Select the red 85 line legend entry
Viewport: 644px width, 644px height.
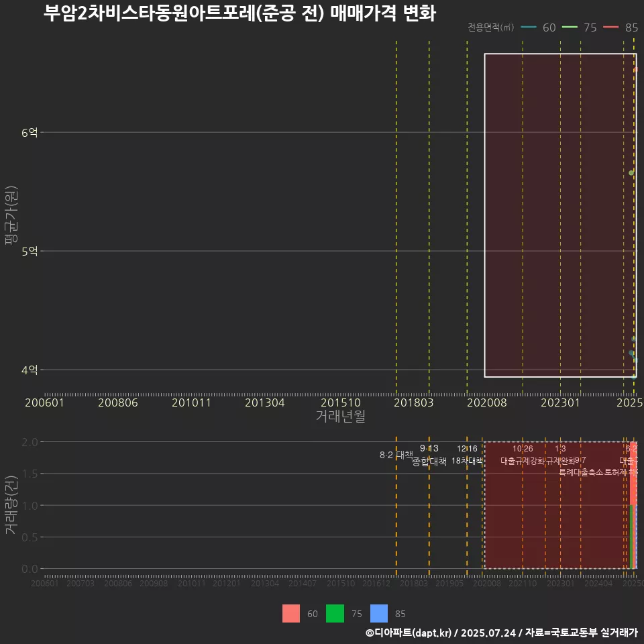click(621, 28)
